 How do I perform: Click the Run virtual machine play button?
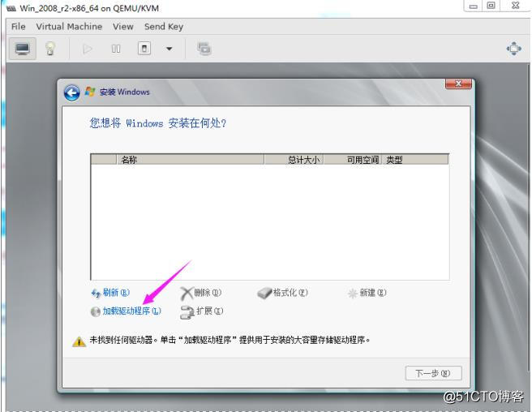pyautogui.click(x=88, y=49)
